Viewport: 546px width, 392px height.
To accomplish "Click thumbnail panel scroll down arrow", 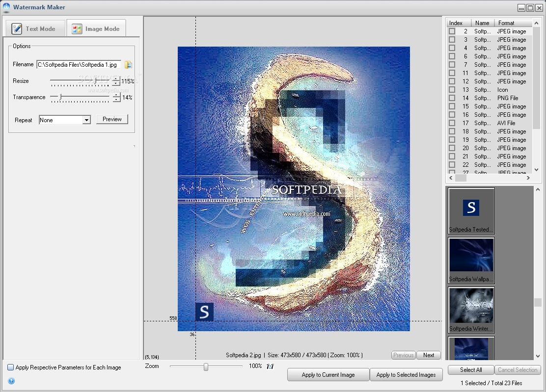I will 538,356.
